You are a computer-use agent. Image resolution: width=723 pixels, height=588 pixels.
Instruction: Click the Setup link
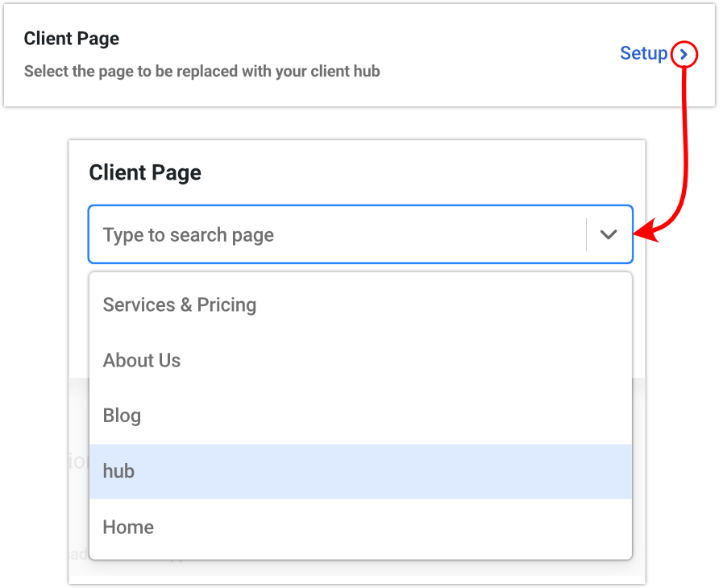tap(644, 53)
